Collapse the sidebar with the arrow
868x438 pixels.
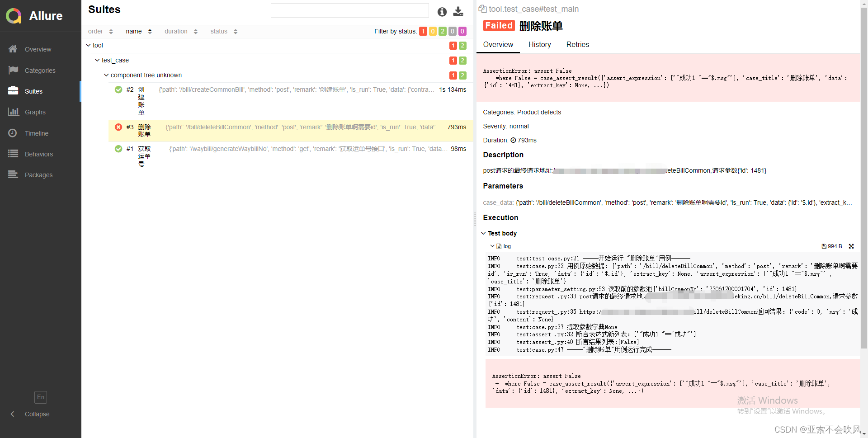click(x=13, y=414)
